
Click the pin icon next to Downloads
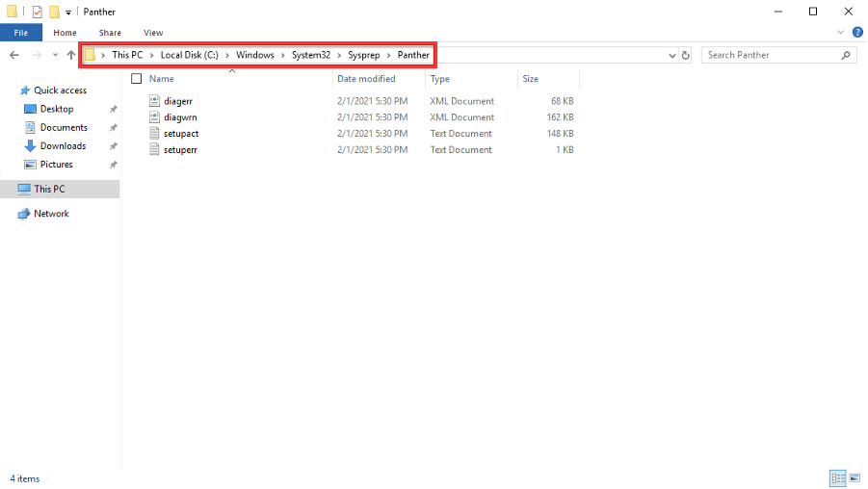[113, 146]
